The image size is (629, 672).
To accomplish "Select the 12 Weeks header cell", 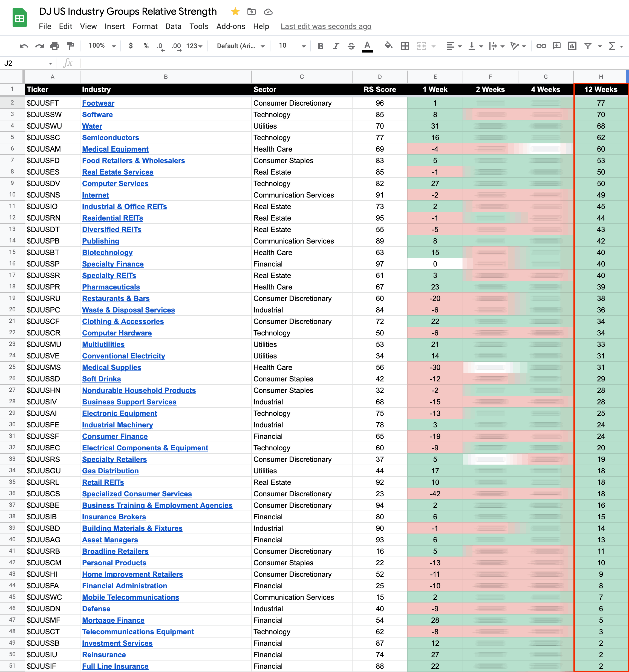I will click(601, 89).
